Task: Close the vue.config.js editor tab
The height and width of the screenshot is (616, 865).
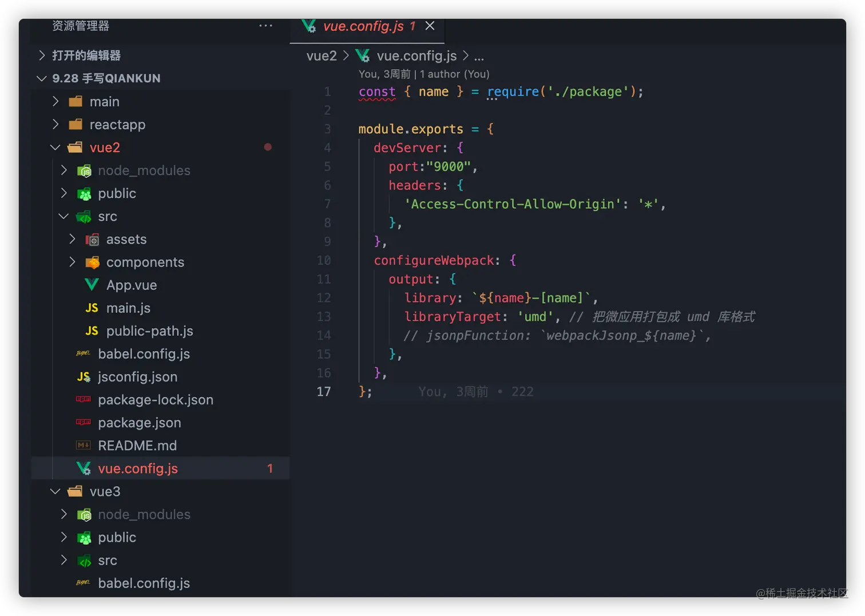Action: pyautogui.click(x=430, y=26)
